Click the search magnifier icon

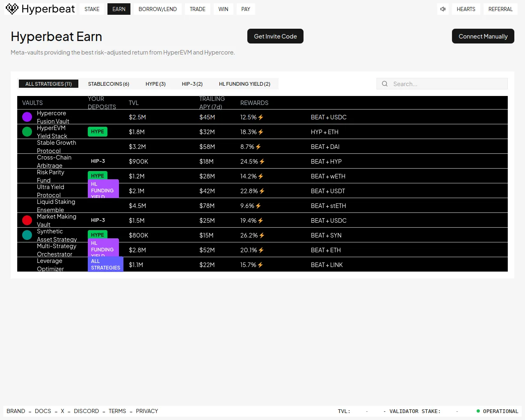click(385, 84)
